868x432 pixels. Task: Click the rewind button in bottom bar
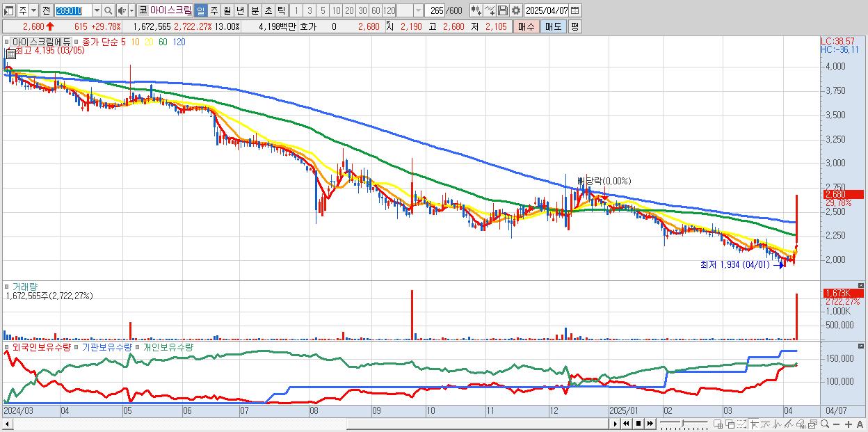coord(627,423)
